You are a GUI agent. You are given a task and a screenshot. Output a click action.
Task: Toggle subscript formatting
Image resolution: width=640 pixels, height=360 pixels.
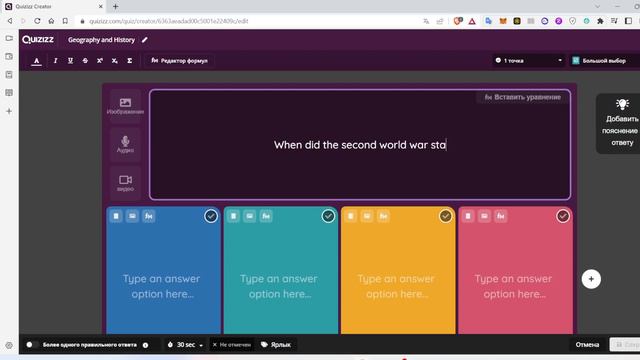[x=114, y=61]
